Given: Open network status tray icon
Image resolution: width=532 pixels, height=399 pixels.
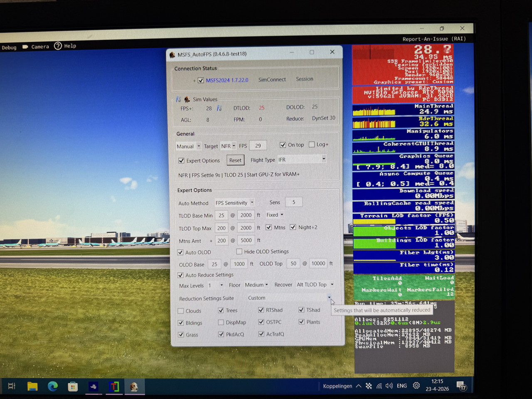Looking at the screenshot, I should (x=379, y=386).
